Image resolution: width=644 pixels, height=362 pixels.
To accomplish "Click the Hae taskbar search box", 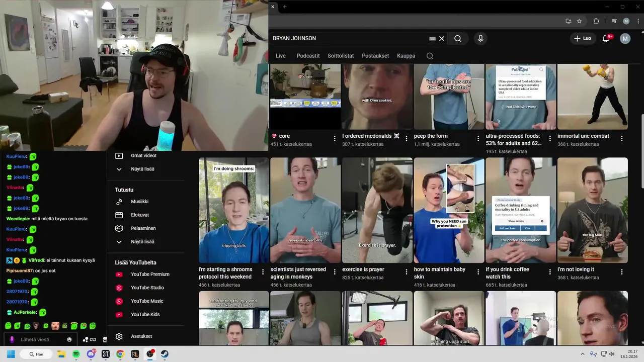I will point(36,354).
